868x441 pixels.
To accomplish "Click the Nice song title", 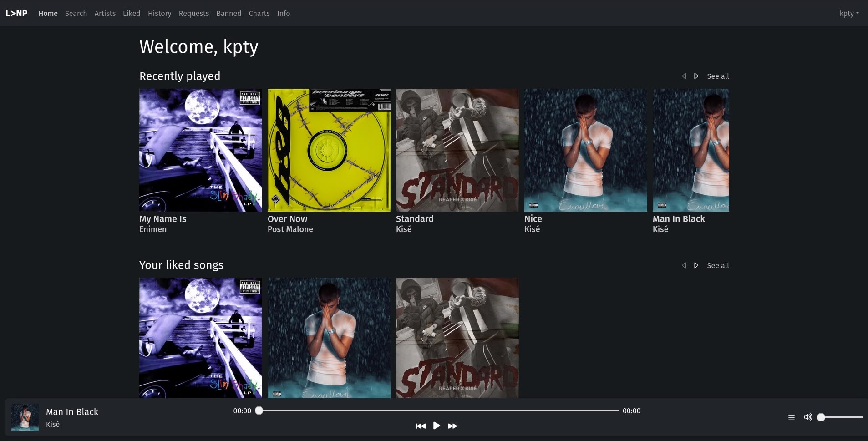I will click(x=533, y=219).
